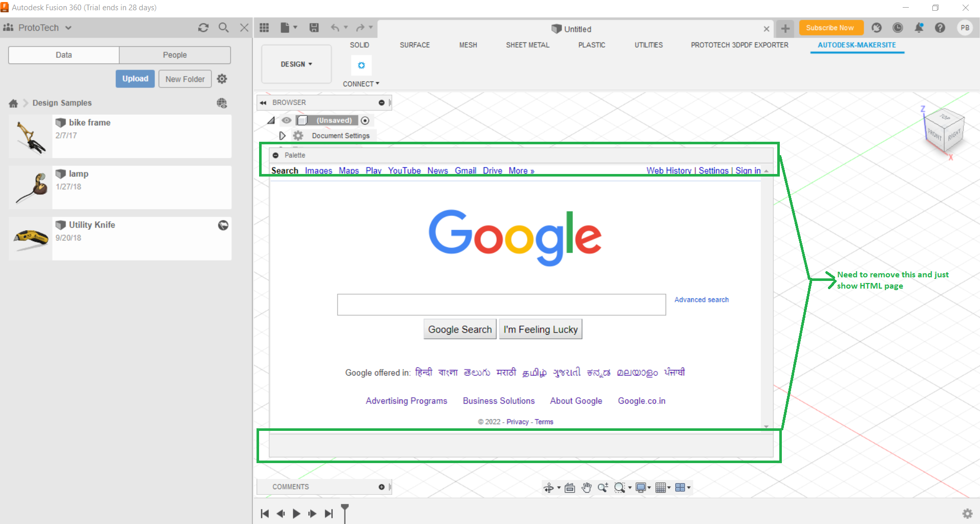980x524 pixels.
Task: Open Advanced search link
Action: click(x=701, y=300)
